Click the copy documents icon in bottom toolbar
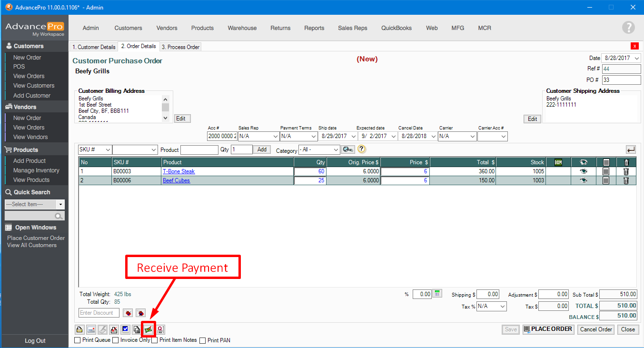Image resolution: width=644 pixels, height=348 pixels. tap(137, 329)
